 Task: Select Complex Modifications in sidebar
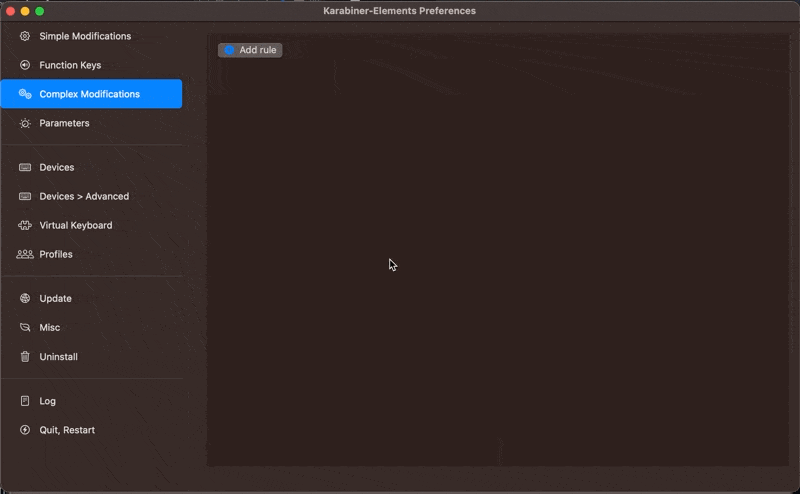[x=91, y=94]
